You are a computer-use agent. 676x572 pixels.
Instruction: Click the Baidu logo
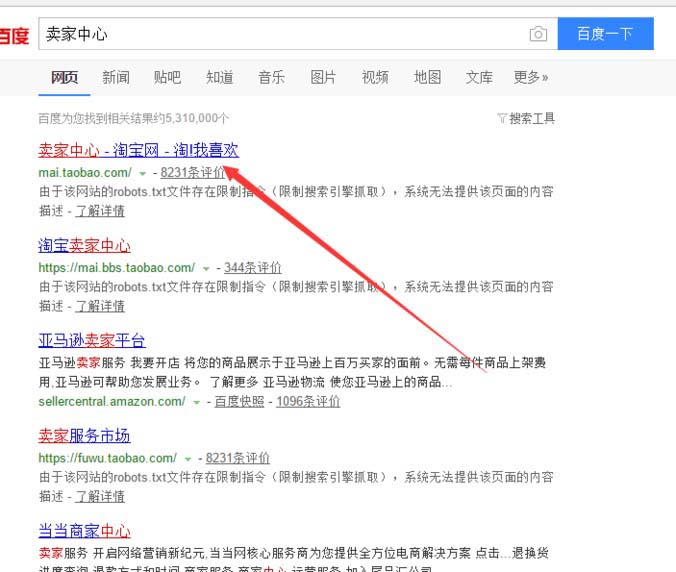14,35
